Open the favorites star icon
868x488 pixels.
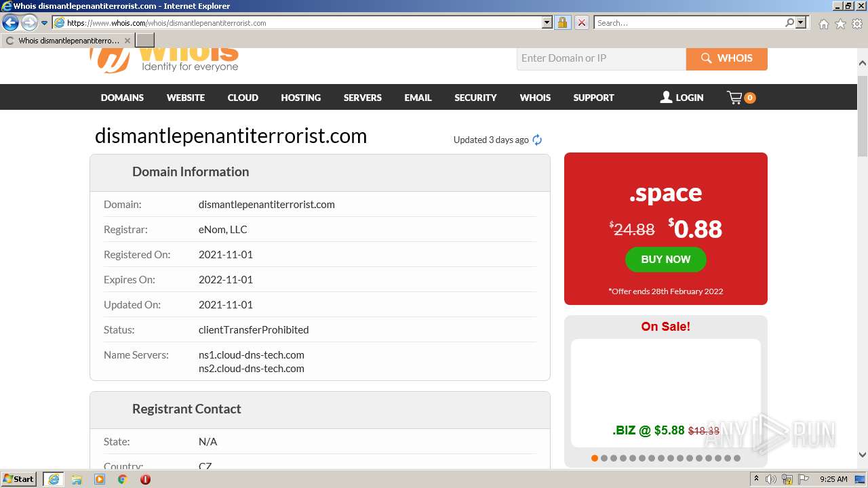coord(840,24)
